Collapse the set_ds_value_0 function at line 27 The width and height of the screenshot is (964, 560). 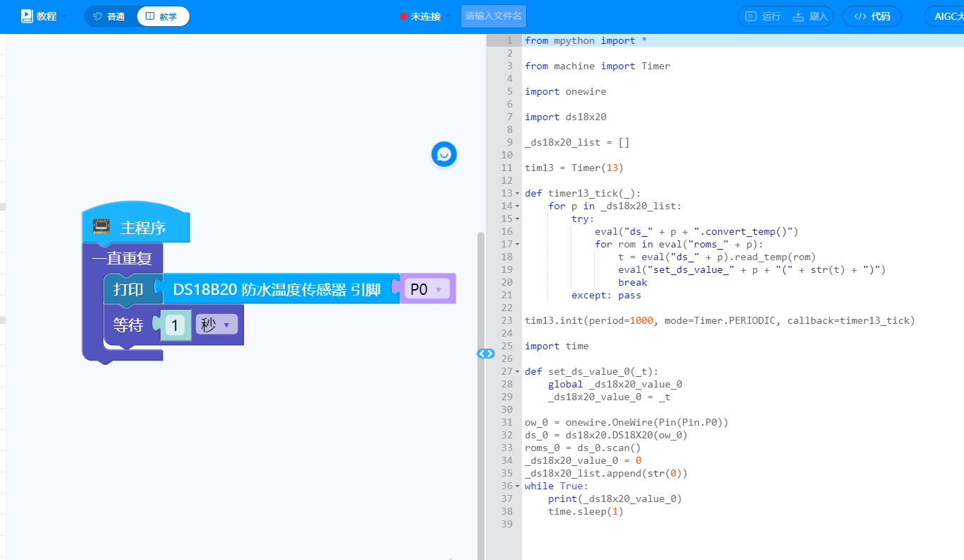pyautogui.click(x=517, y=372)
